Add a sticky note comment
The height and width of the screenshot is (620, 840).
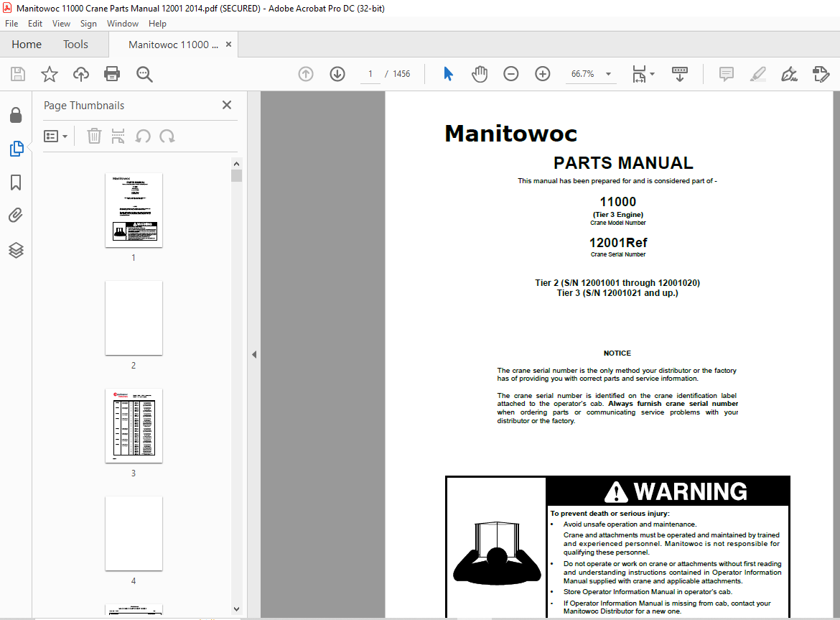pos(727,74)
